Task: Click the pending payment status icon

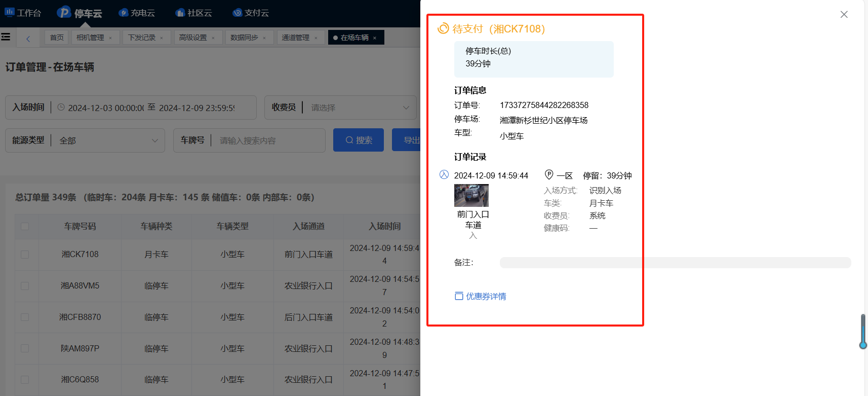Action: pos(443,28)
